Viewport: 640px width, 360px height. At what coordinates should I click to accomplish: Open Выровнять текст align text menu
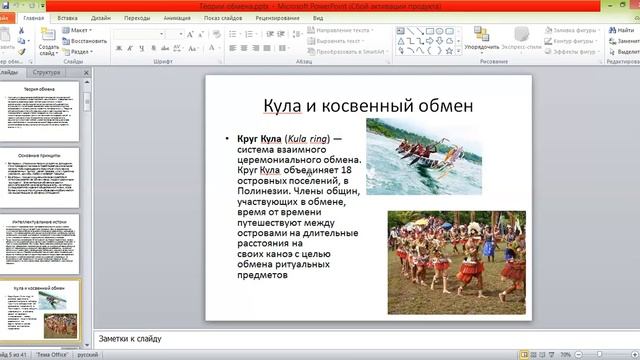(336, 41)
